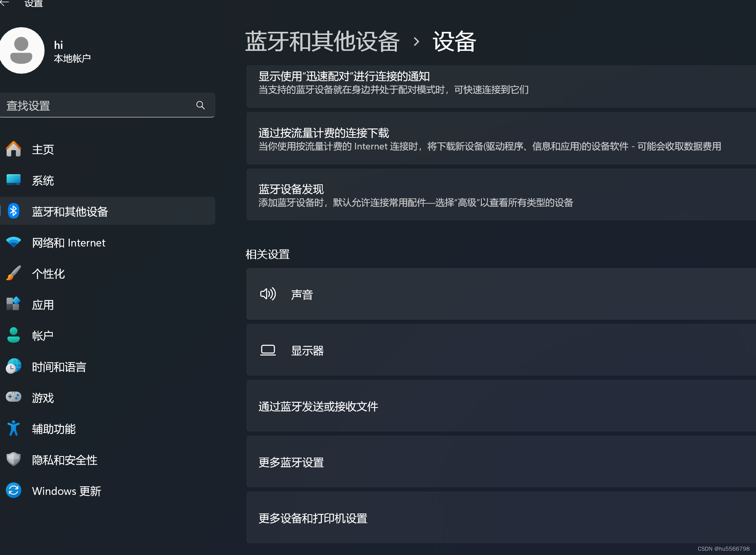Open the Apps (应用) sidebar item
Screen dimensions: 756x555
click(43, 305)
